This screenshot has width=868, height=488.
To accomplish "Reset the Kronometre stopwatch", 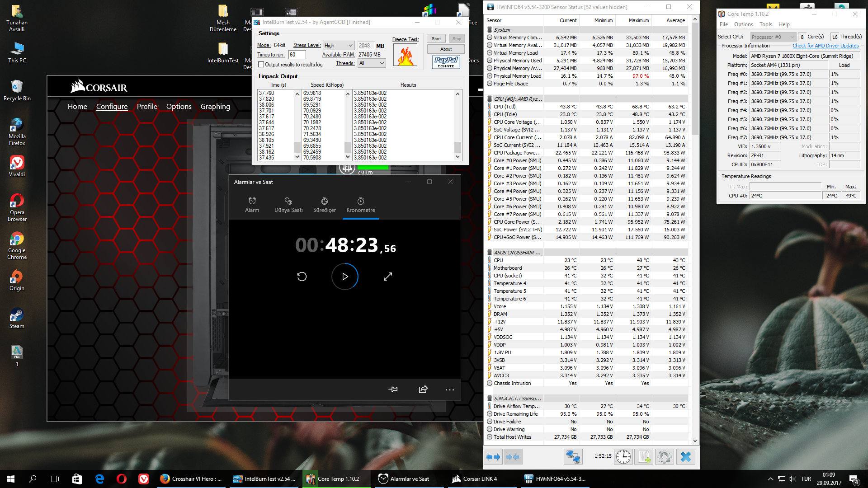I will click(302, 277).
